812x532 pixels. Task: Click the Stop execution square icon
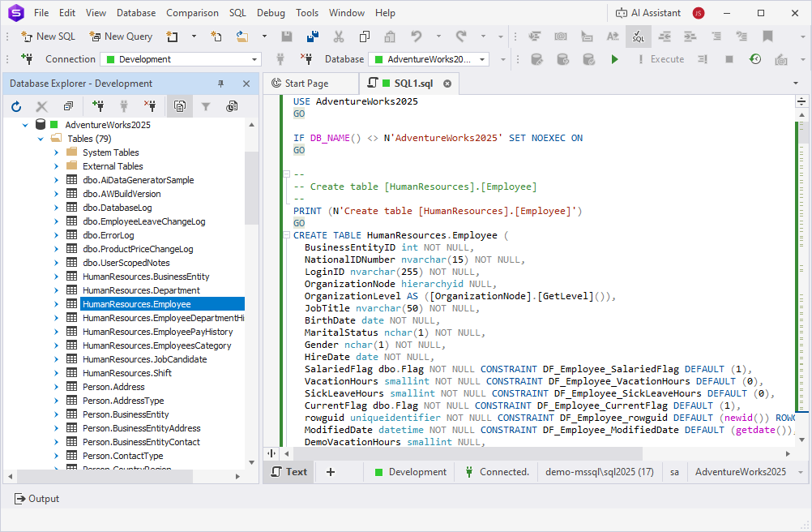point(729,59)
